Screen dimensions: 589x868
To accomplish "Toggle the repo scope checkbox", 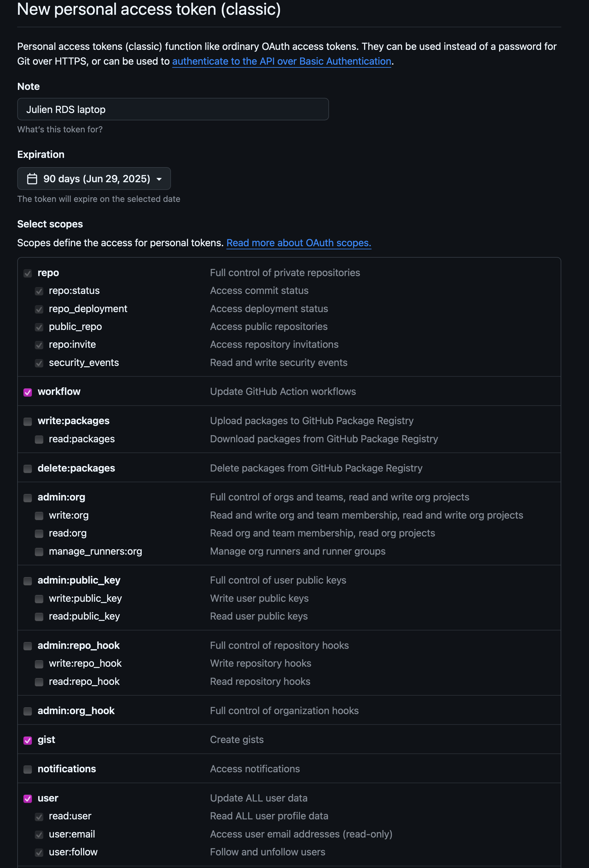I will (28, 273).
